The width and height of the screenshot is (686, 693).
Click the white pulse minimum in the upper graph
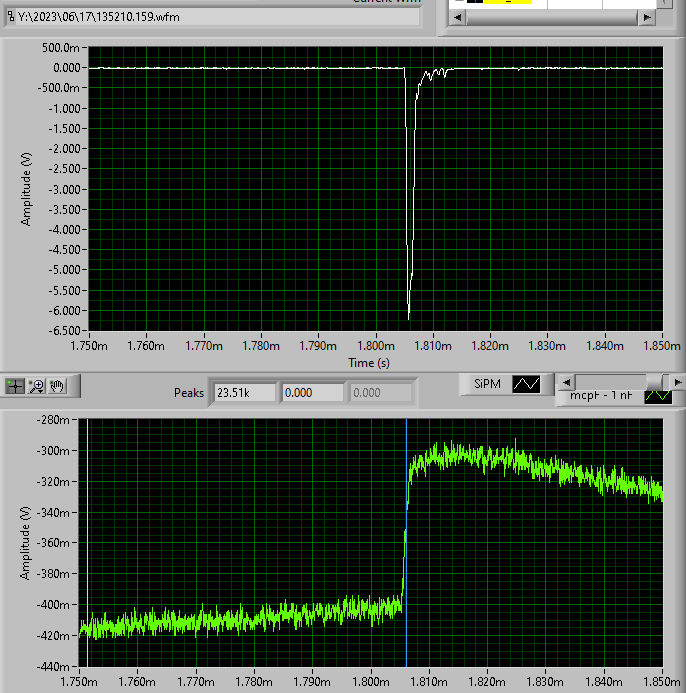(408, 316)
